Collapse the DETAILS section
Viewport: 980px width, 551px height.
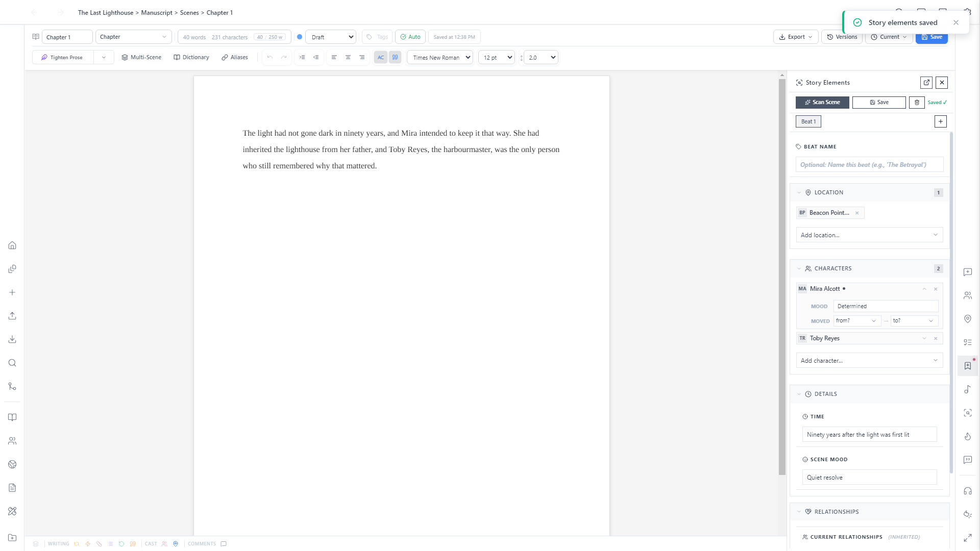coord(799,394)
